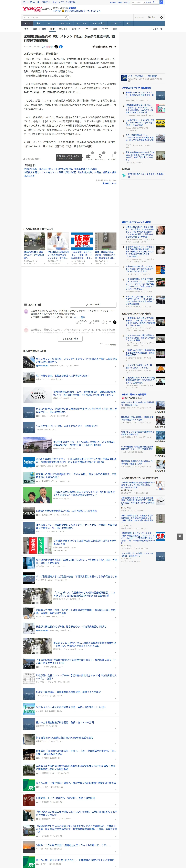Click the 新しい視点 exclamation reaction
Image resolution: width=186 pixels, height=868 pixels.
tap(112, 157)
